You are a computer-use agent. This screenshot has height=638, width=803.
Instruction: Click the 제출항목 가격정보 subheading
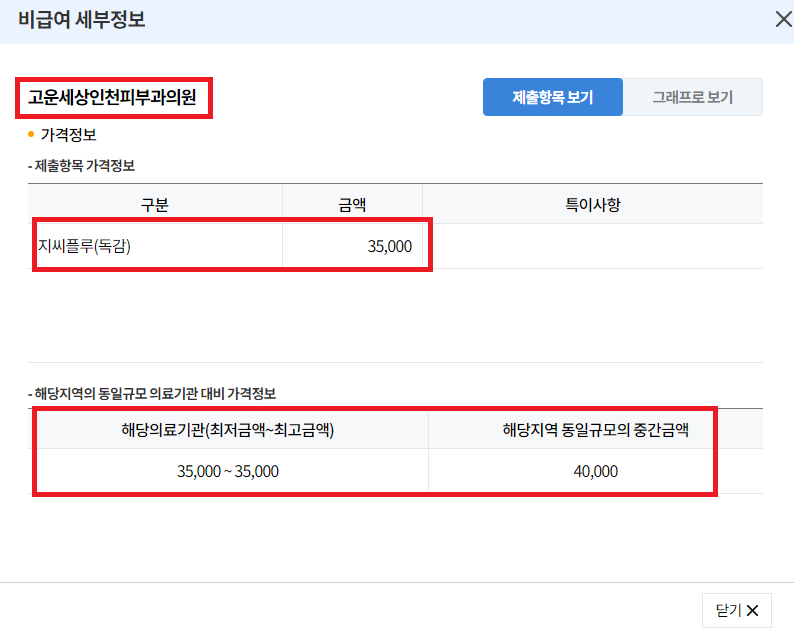tap(84, 166)
